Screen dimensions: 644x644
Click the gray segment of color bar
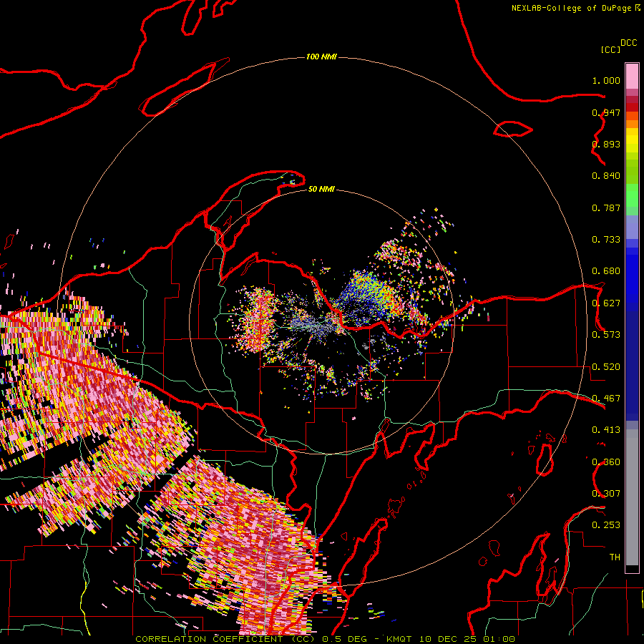[x=632, y=497]
